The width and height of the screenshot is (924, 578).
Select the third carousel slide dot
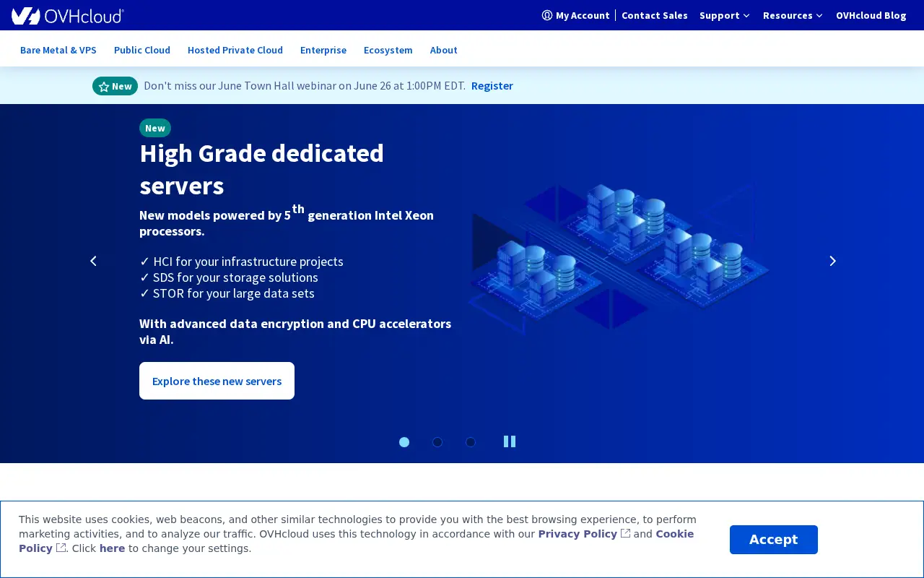pos(471,442)
